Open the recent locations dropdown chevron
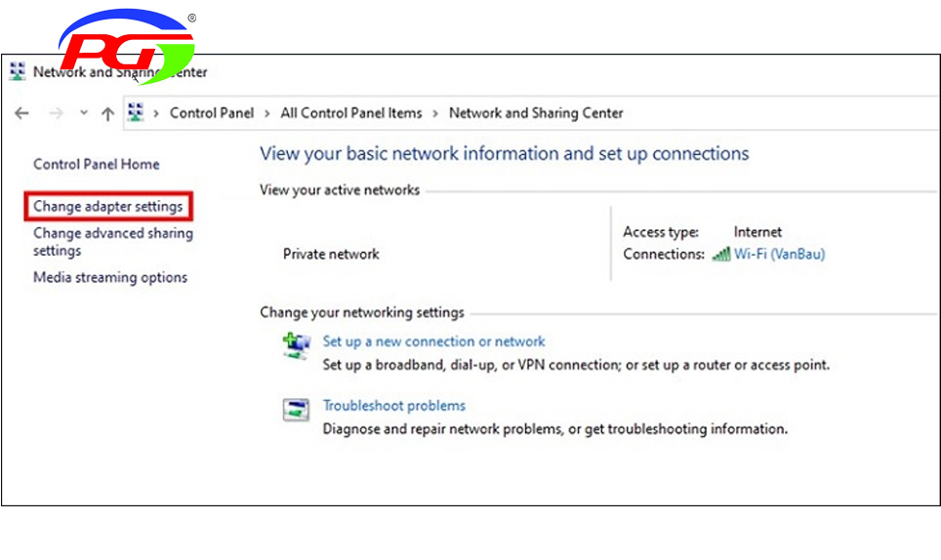 pyautogui.click(x=84, y=113)
